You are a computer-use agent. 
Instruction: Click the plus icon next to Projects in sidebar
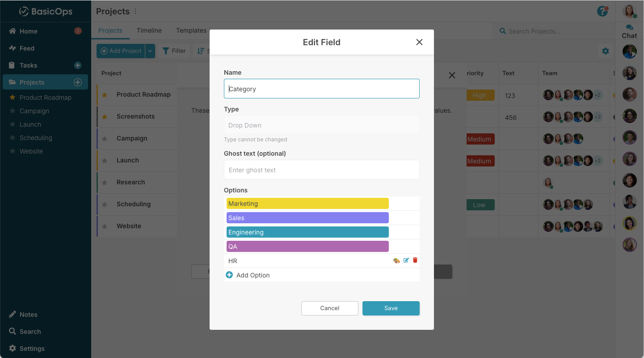point(77,82)
